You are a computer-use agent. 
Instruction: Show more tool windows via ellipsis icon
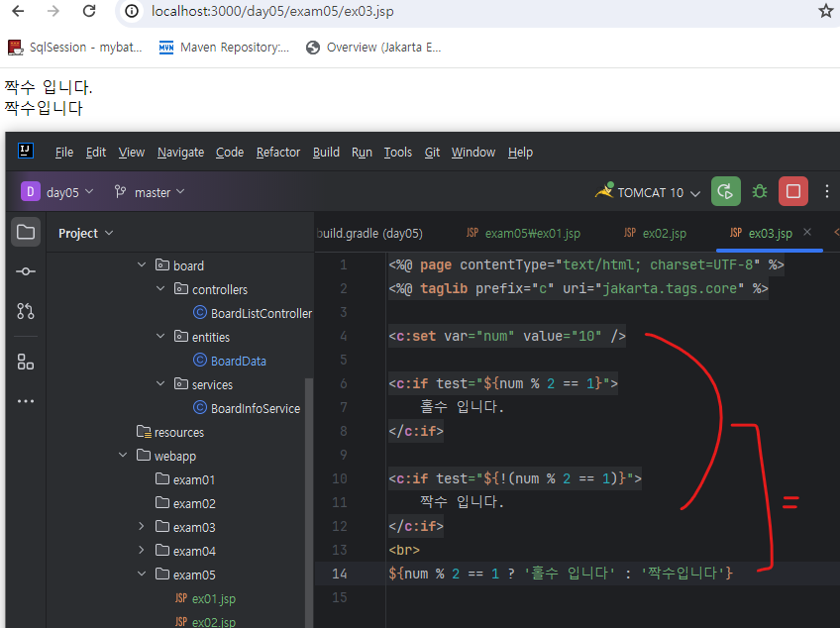click(x=26, y=401)
